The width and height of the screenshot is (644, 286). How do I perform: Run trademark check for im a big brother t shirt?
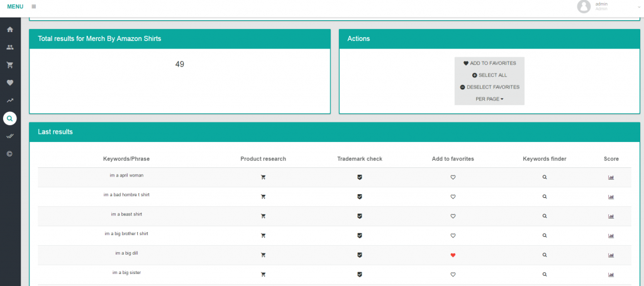tap(359, 236)
